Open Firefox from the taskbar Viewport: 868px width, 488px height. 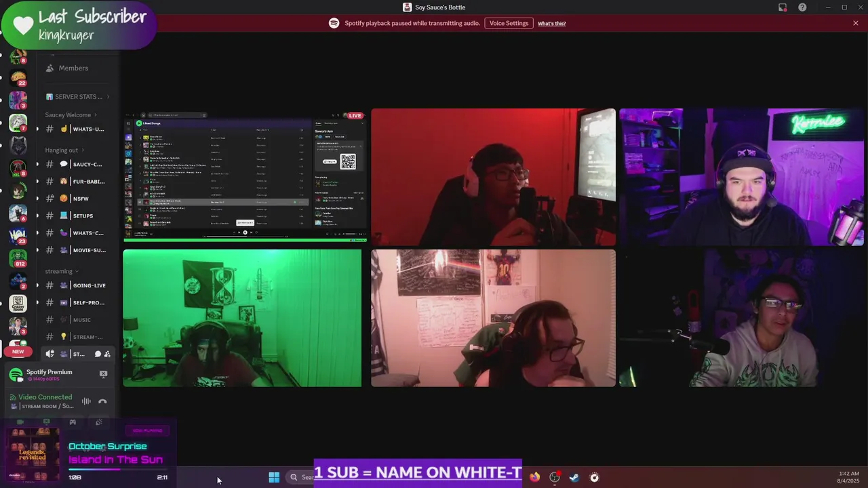click(535, 477)
